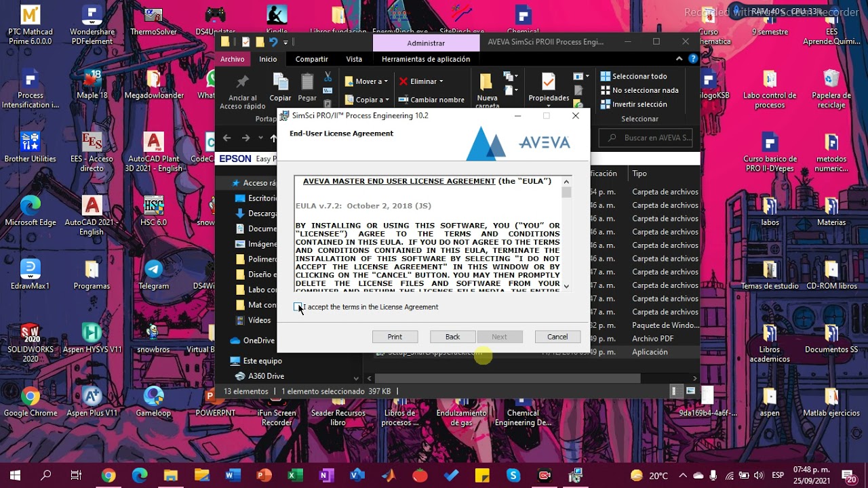Viewport: 868px width, 488px height.
Task: Open Papelera de reciclaje desktop icon
Action: click(831, 89)
